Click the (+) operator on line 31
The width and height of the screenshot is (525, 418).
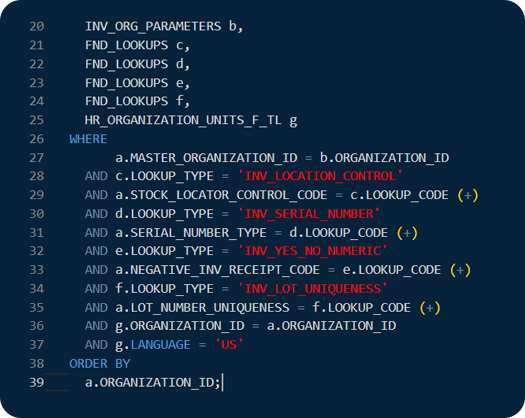click(407, 233)
